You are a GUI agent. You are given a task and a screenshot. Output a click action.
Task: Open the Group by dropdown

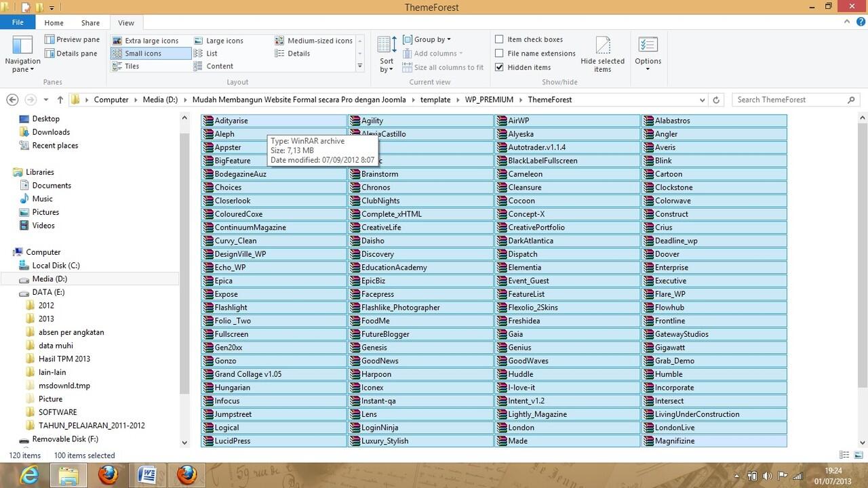point(427,39)
